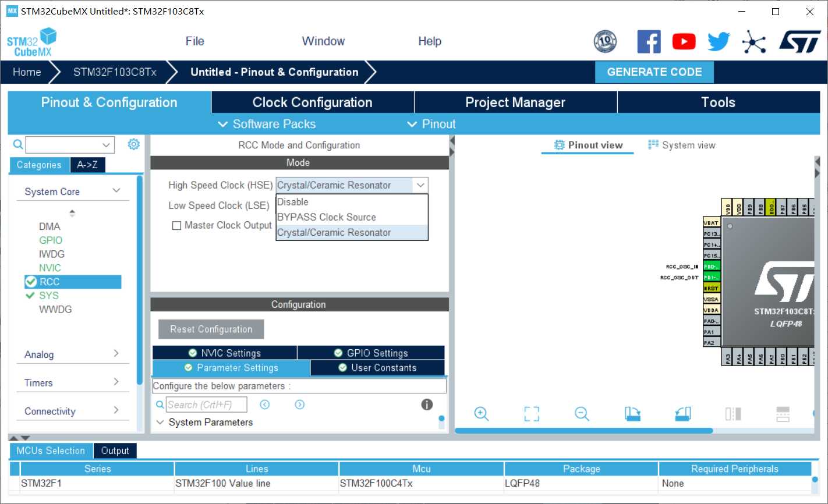Open the Pinout dropdown menu
828x504 pixels.
431,124
